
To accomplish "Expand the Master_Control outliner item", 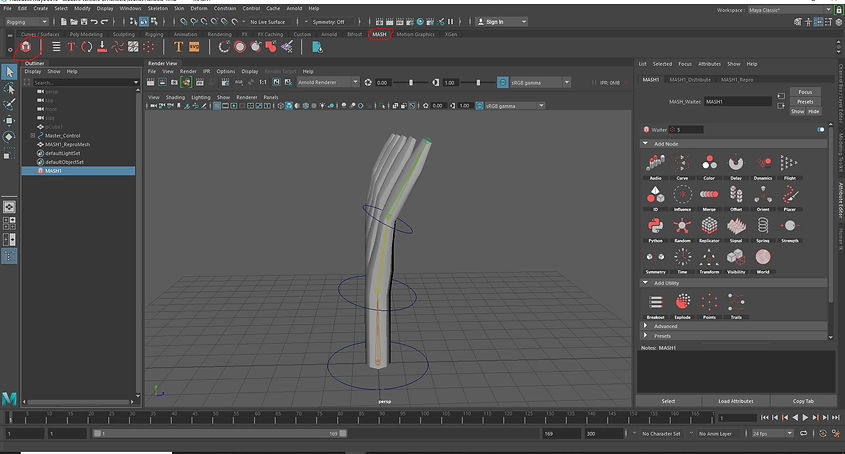I will tap(33, 136).
